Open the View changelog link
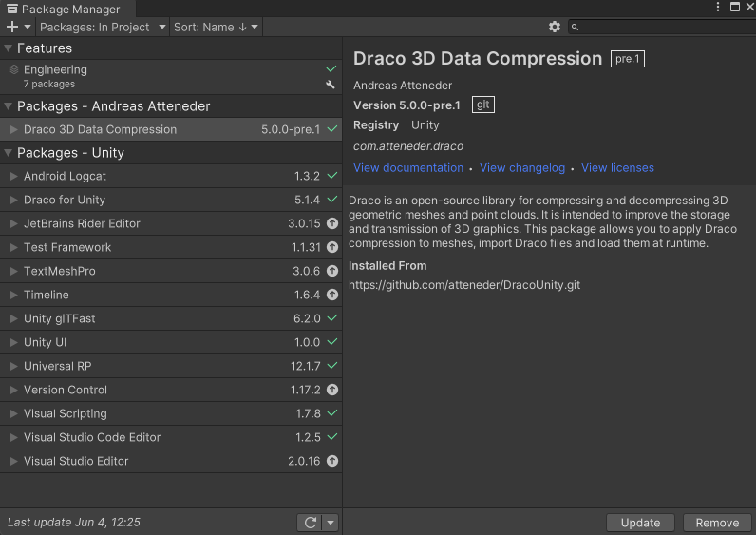This screenshot has height=535, width=756. (522, 168)
